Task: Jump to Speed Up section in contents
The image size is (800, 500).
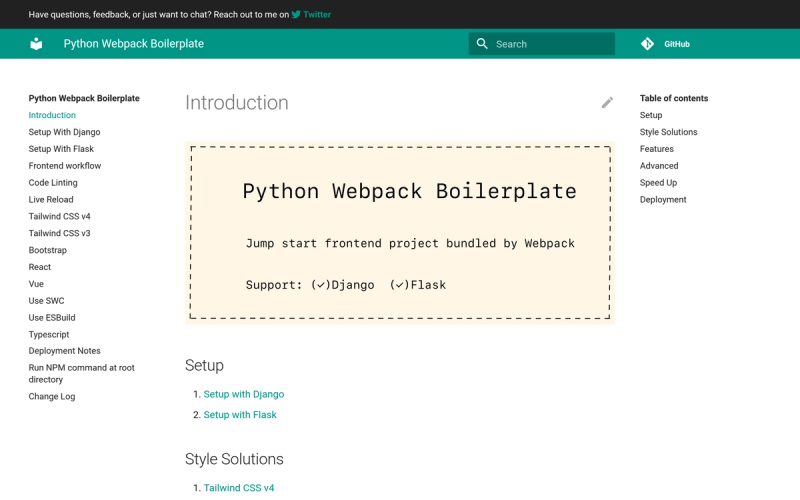Action: (x=658, y=183)
